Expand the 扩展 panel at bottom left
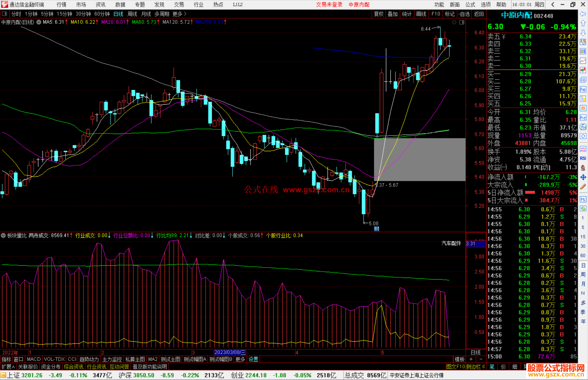The width and height of the screenshot is (588, 380). pyautogui.click(x=8, y=367)
